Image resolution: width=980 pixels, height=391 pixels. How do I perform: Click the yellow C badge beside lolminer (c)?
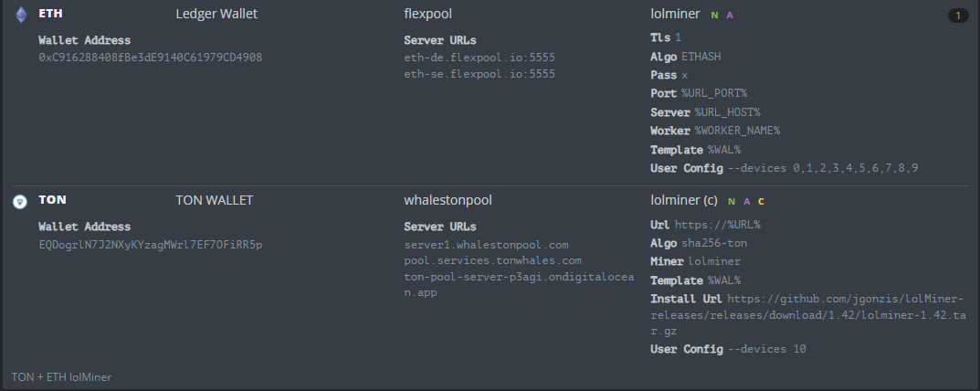761,200
